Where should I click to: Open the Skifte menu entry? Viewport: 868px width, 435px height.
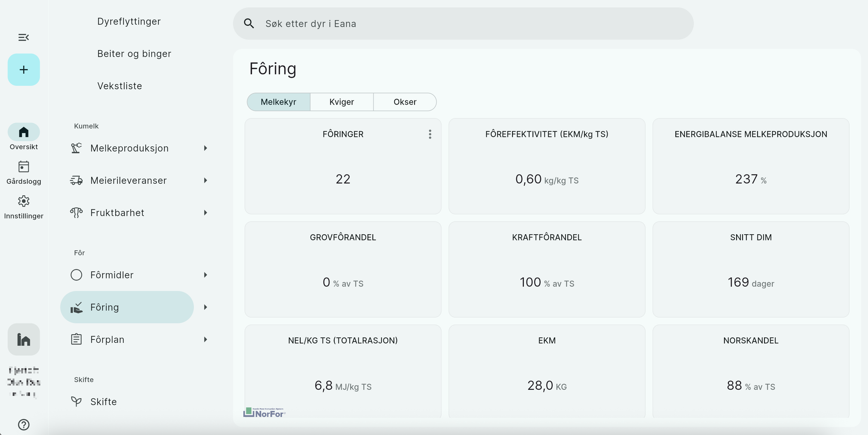point(127,402)
